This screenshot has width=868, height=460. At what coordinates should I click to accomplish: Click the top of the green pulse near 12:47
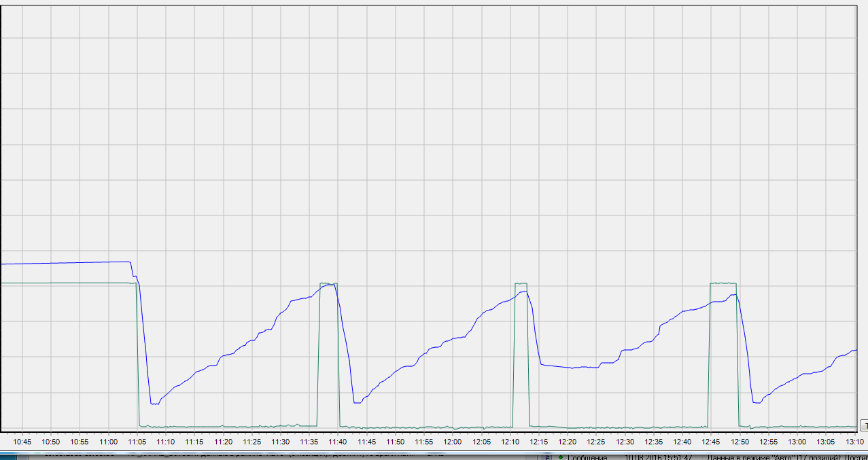click(x=723, y=283)
